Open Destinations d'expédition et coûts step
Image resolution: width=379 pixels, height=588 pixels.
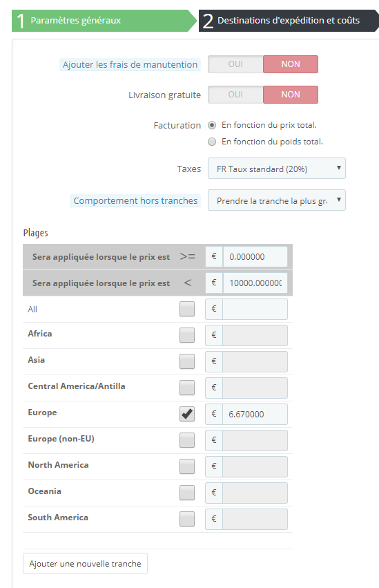[x=289, y=21]
